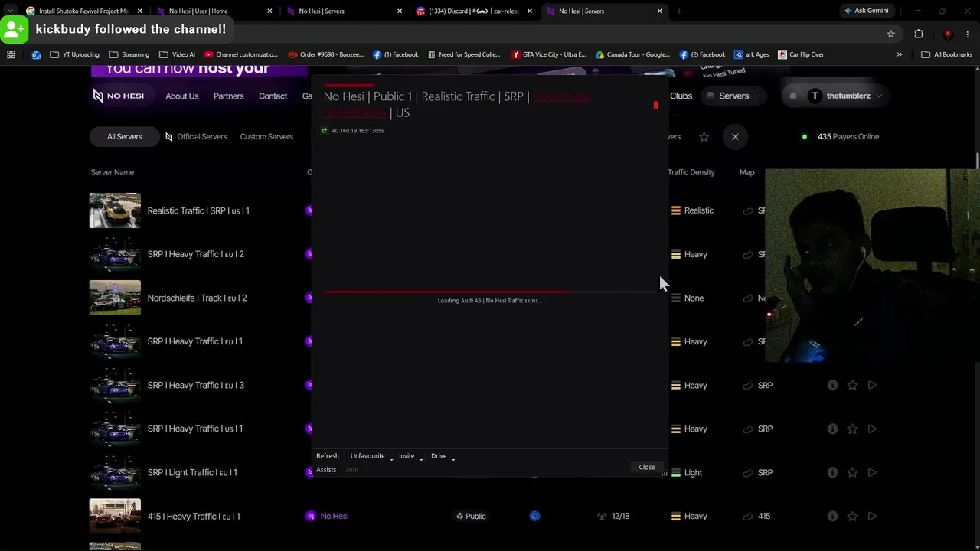Open the Need for Speed Colle... bookmark

(x=463, y=54)
